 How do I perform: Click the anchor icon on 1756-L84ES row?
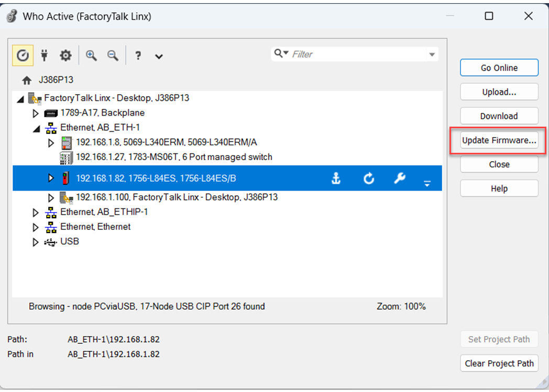pyautogui.click(x=336, y=178)
